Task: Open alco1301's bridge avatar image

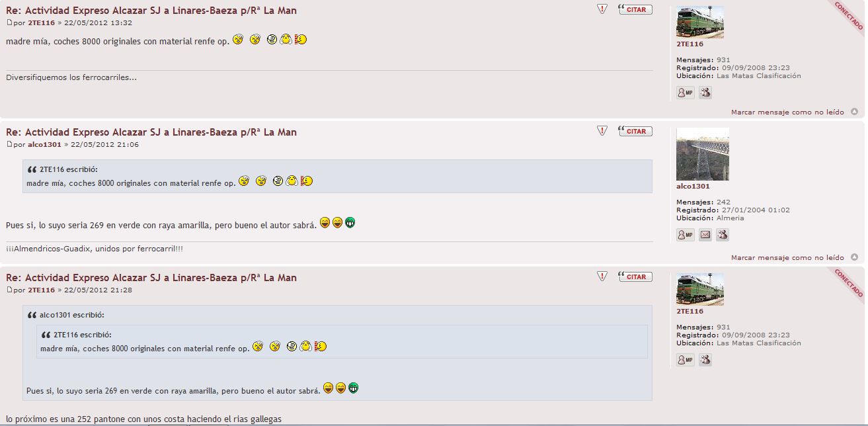Action: [x=703, y=154]
